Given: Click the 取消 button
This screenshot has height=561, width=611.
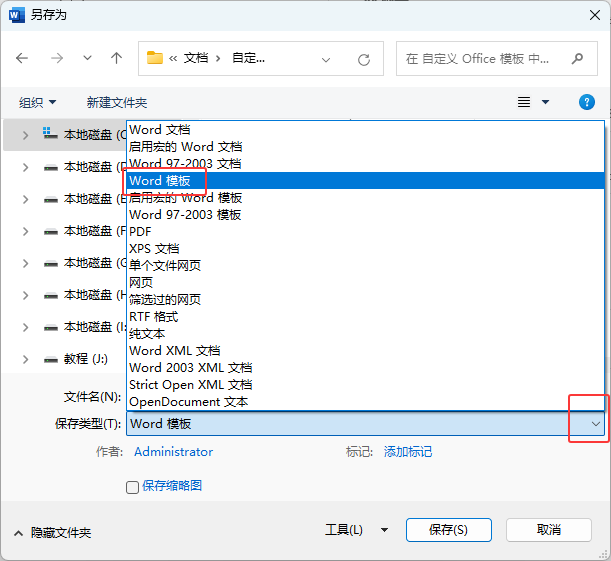Looking at the screenshot, I should (x=549, y=530).
